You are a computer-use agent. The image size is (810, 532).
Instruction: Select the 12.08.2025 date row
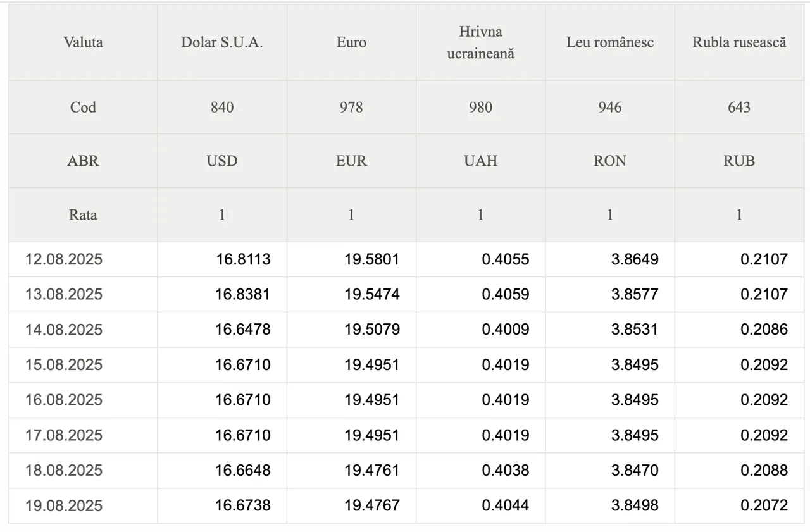coord(406,259)
